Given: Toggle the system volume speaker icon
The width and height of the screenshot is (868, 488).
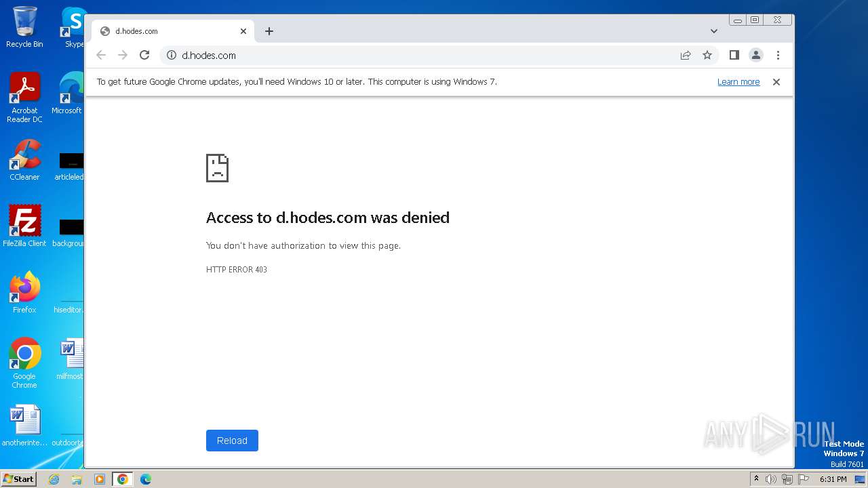Looking at the screenshot, I should pos(771,479).
